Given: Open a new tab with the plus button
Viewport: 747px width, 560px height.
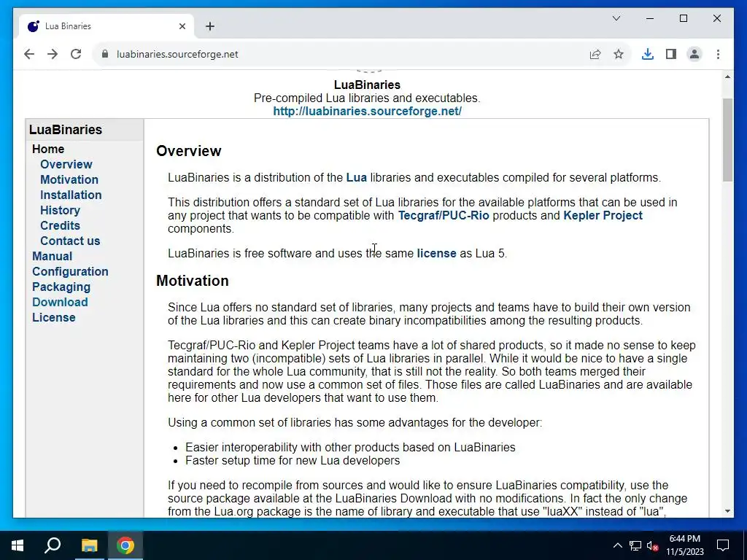Looking at the screenshot, I should [x=210, y=26].
